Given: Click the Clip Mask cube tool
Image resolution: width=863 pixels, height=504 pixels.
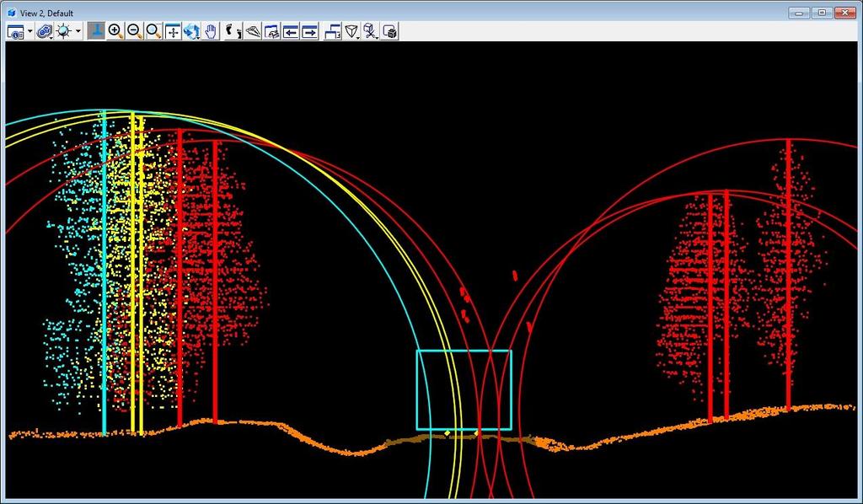Looking at the screenshot, I should coord(389,31).
